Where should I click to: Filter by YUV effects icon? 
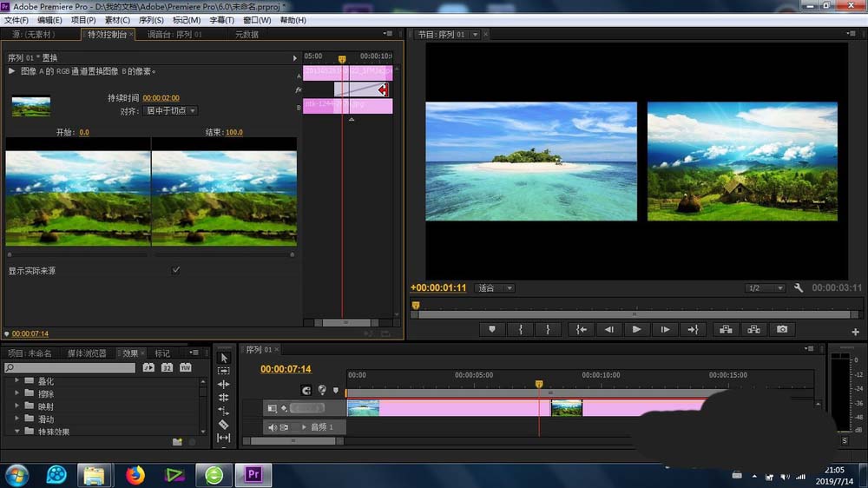click(x=186, y=367)
